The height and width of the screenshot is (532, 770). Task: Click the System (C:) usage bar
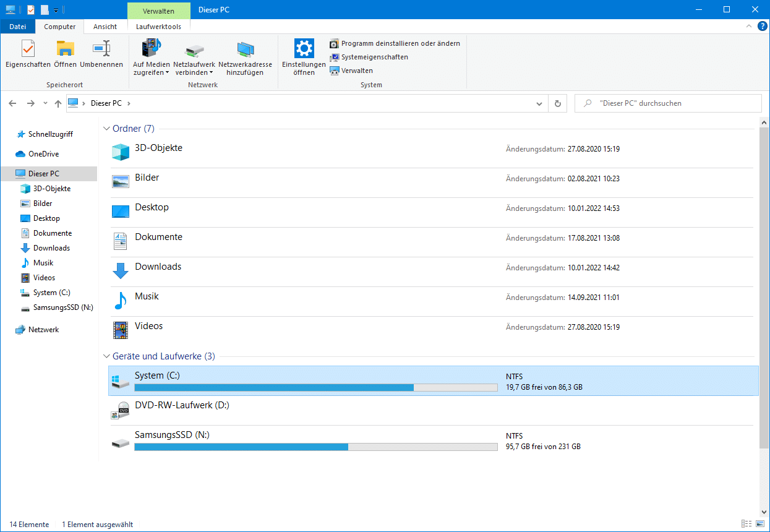click(316, 387)
